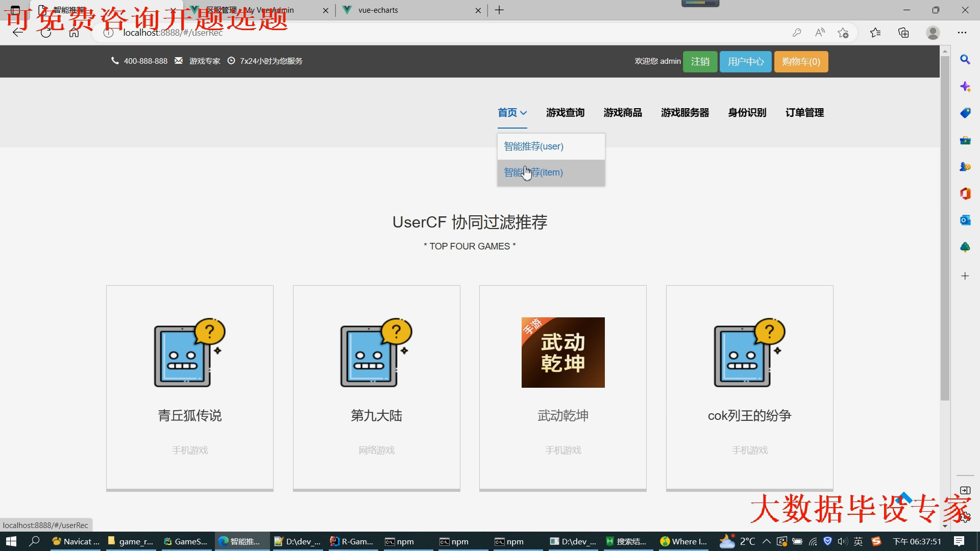
Task: Click the Copilot sparkle sidebar icon
Action: pyautogui.click(x=965, y=87)
